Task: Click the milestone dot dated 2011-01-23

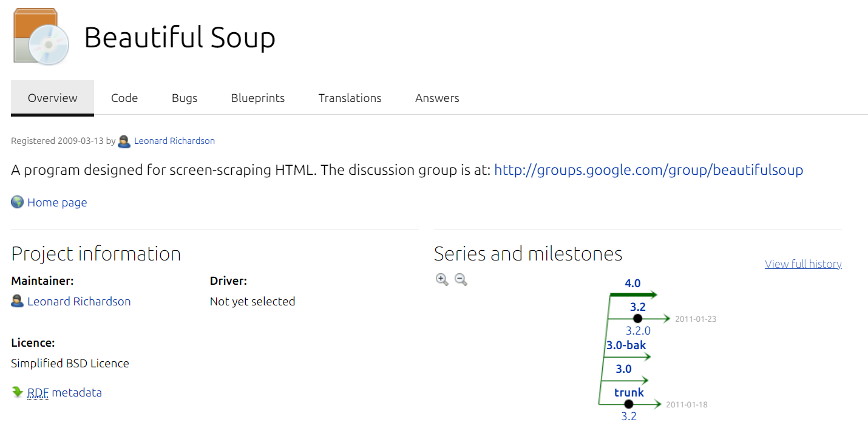Action: coord(637,318)
